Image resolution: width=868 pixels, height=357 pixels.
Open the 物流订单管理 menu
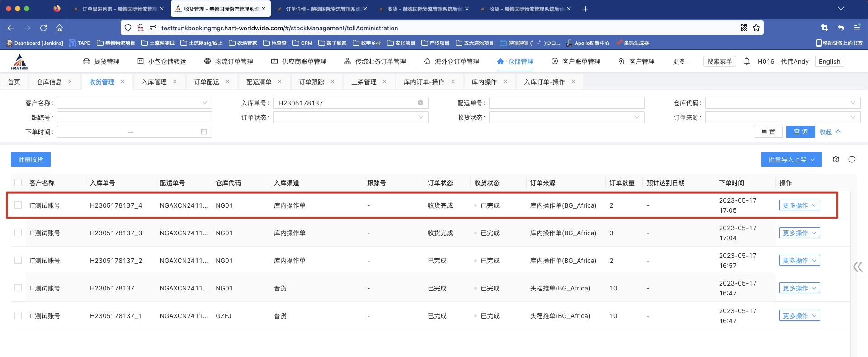(229, 62)
